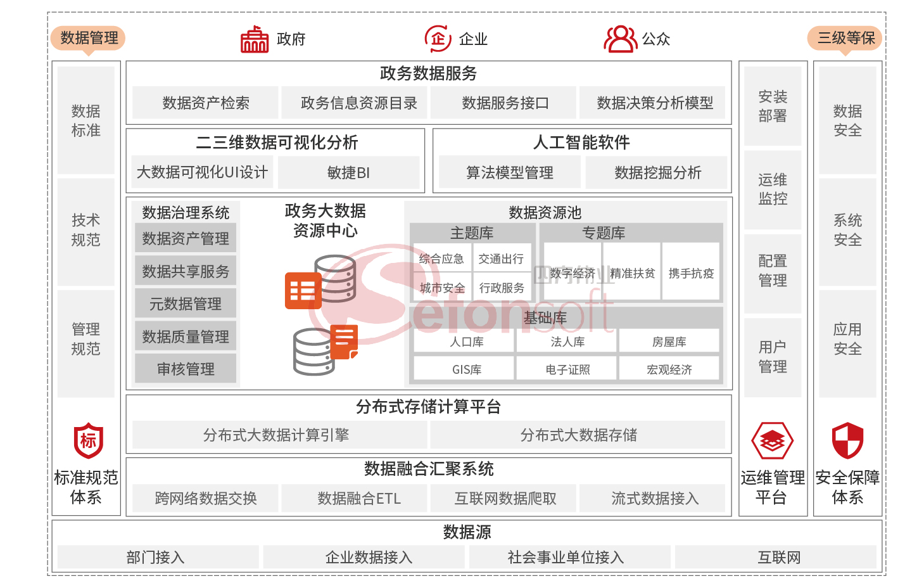The height and width of the screenshot is (588, 924).
Task: Click the red security shield icon above 安全保障体系
Action: (x=847, y=440)
